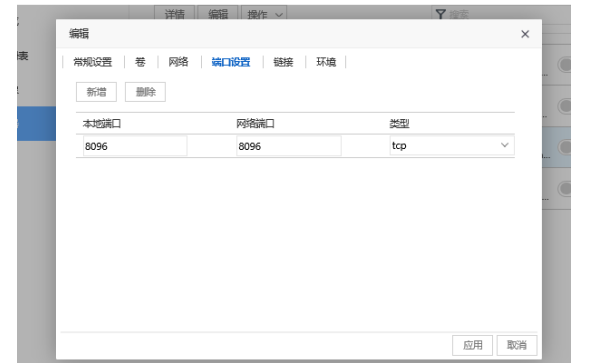595x363 pixels.
Task: Cancel with the 取消 button
Action: (x=517, y=345)
